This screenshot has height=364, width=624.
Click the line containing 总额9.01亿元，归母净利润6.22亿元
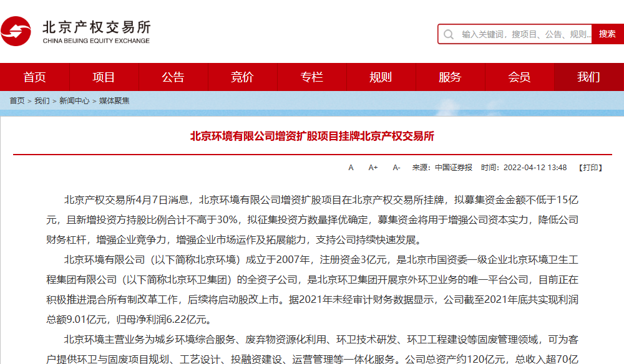click(x=131, y=320)
